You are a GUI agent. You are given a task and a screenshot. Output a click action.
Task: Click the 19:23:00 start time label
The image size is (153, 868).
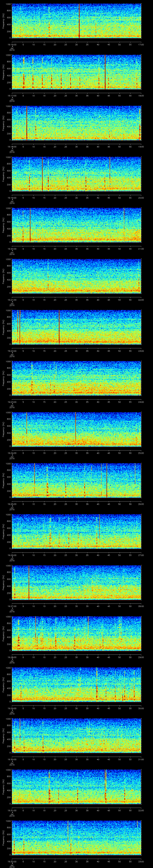pyautogui.click(x=12, y=402)
